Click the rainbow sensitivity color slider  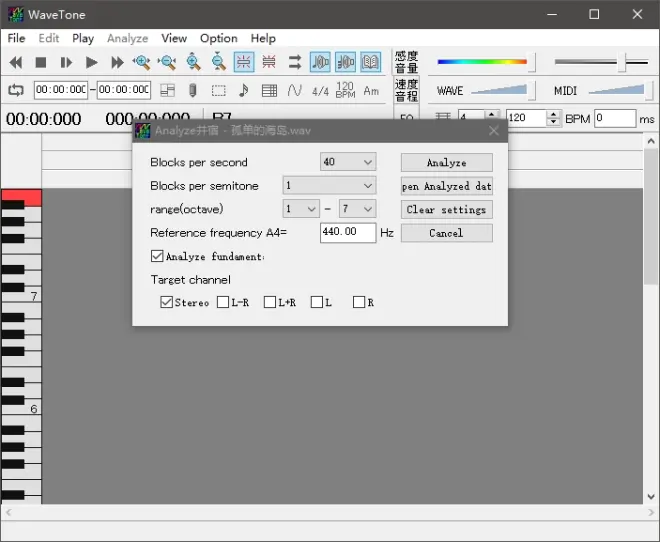486,62
